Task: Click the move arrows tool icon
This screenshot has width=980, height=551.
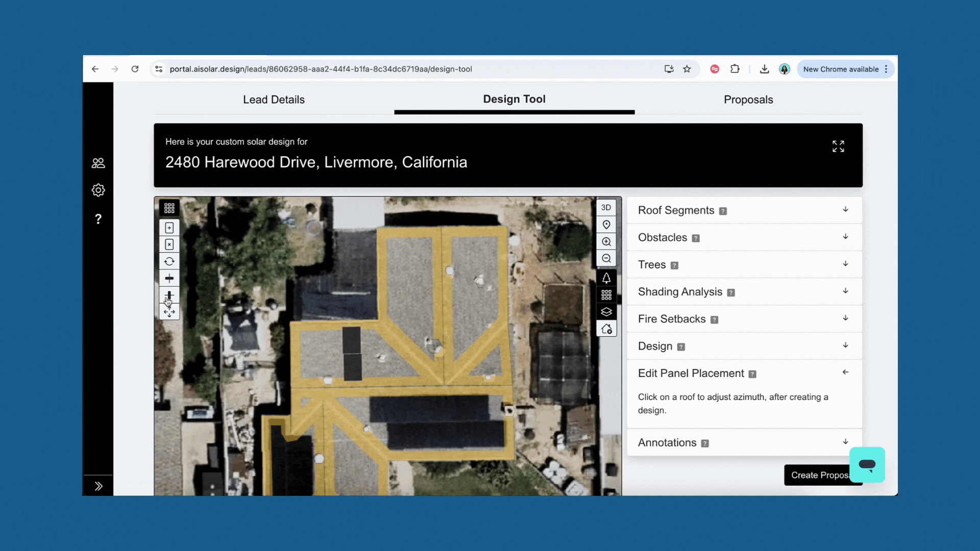Action: 169,312
